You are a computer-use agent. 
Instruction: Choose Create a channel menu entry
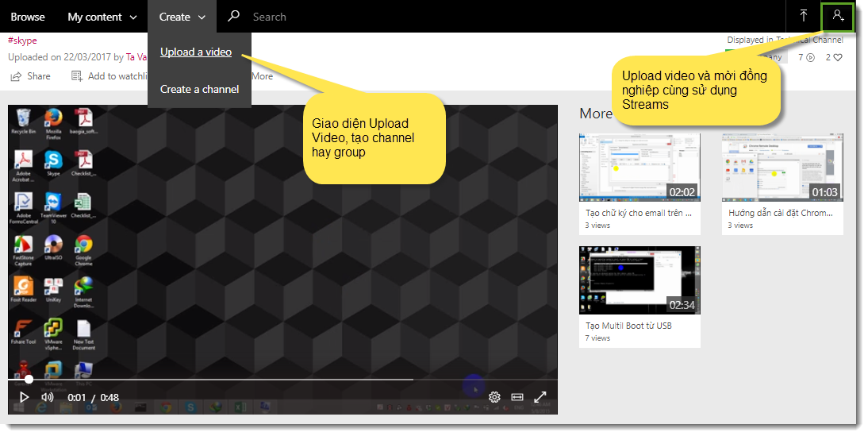[x=199, y=89]
